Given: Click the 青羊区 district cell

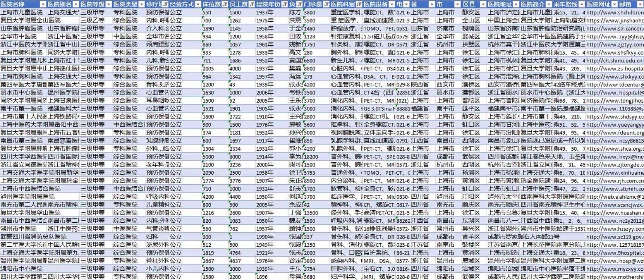Looking at the screenshot, I should click(x=474, y=237).
